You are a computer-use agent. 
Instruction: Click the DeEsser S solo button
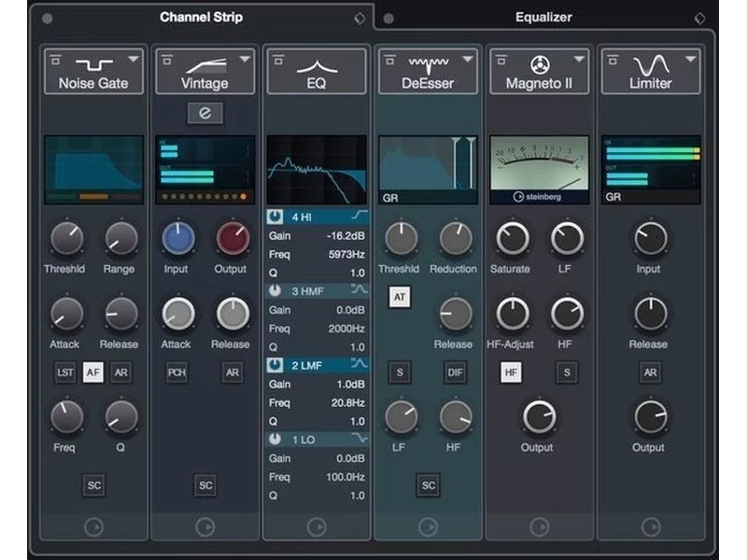point(400,372)
